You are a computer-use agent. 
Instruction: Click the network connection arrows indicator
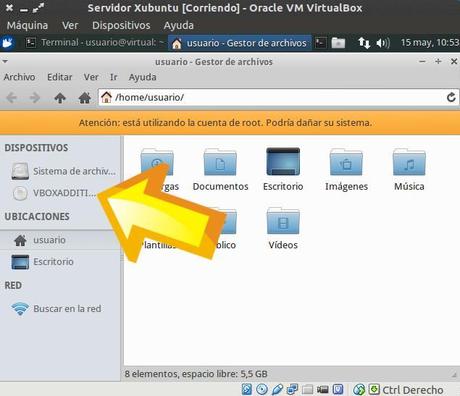click(364, 43)
